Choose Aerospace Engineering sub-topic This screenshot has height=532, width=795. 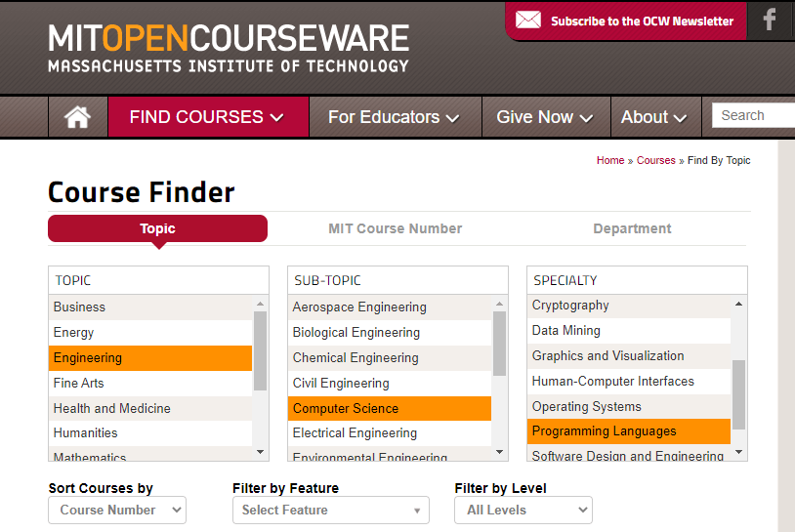click(390, 307)
